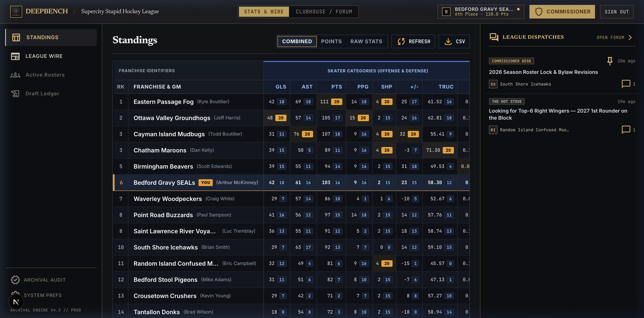Click the YOU badge on Bedford row
The image size is (644, 318).
206,183
